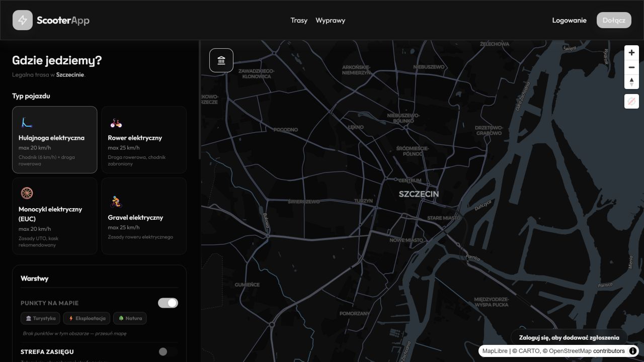This screenshot has height=362, width=644.
Task: Click the TURZYN district label
Action: click(363, 201)
